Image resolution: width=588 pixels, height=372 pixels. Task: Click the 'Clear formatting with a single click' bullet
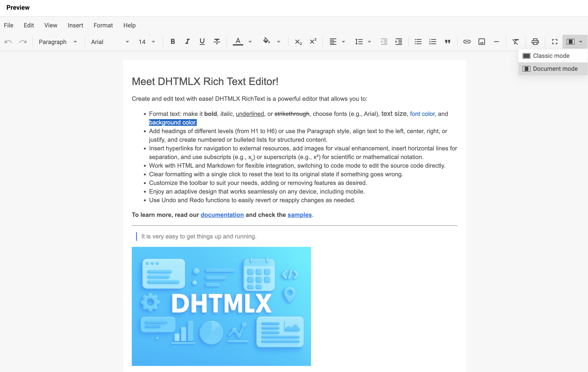[x=276, y=174]
